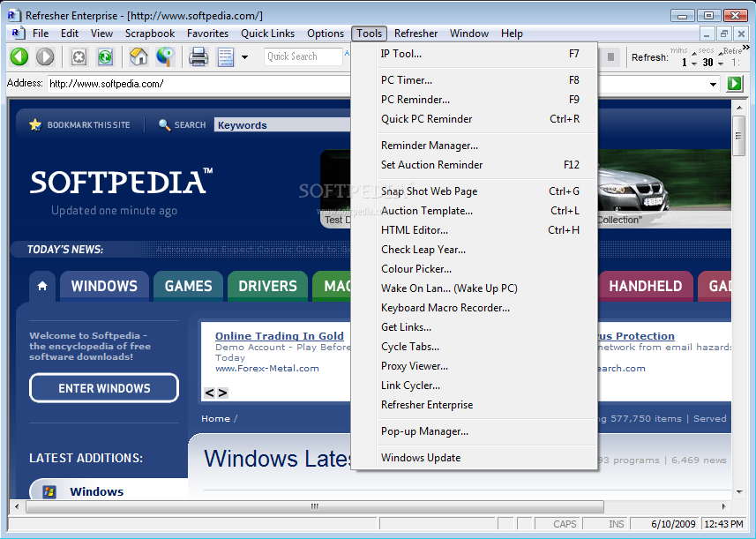Open the Favorites menu
Image resolution: width=756 pixels, height=539 pixels.
[x=208, y=34]
